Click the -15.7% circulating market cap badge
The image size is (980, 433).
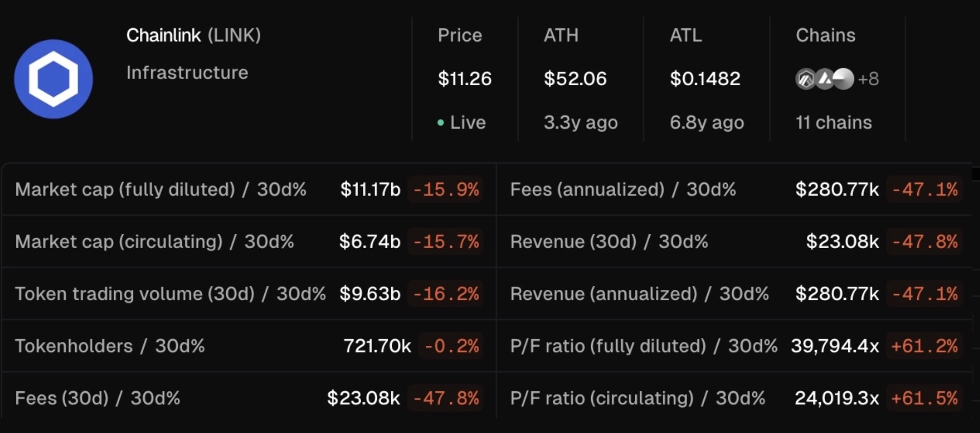[446, 241]
